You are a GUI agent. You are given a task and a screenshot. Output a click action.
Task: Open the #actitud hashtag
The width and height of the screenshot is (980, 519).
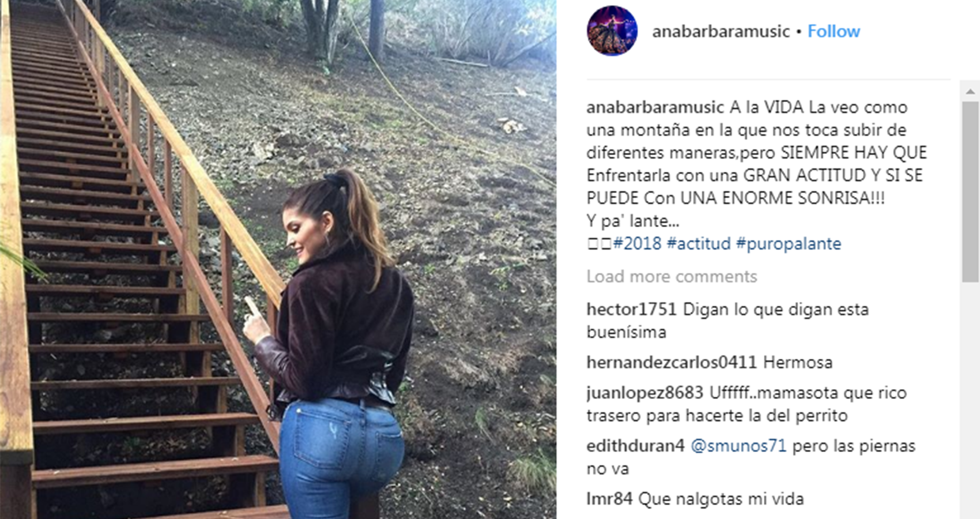698,243
